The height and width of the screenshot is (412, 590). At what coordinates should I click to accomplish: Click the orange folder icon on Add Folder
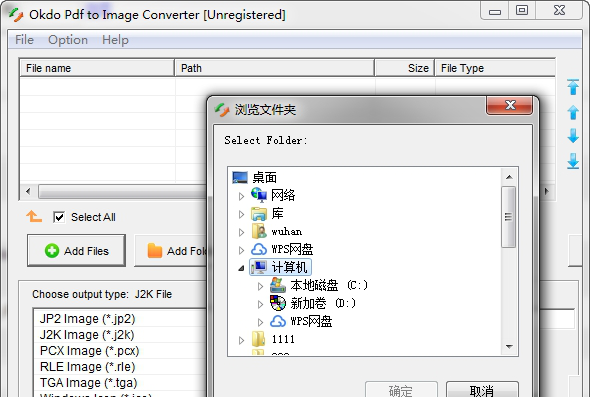pyautogui.click(x=155, y=251)
